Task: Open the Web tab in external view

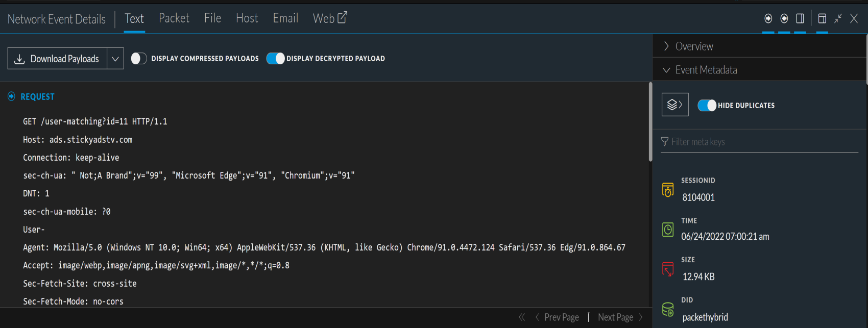Action: [329, 18]
